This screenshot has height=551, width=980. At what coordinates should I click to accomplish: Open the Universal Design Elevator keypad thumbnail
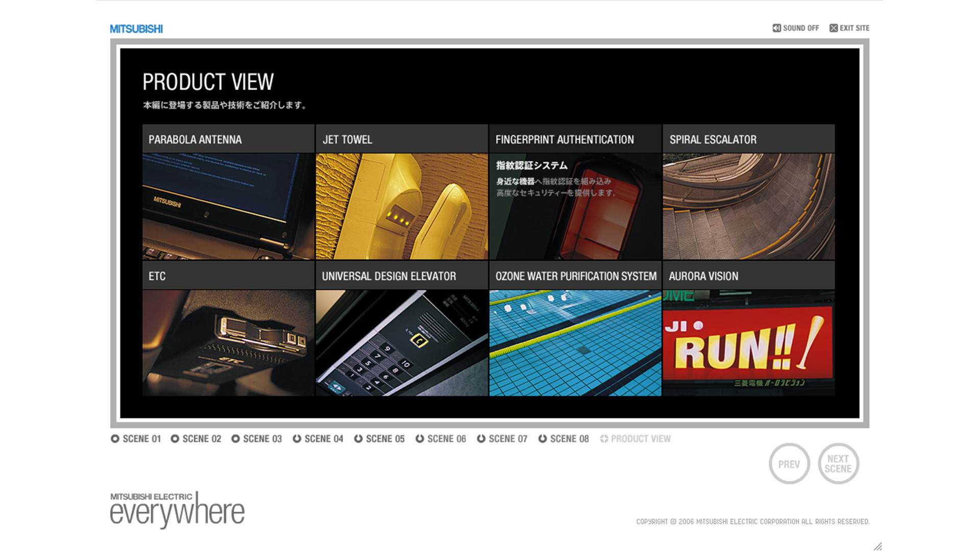pos(402,343)
